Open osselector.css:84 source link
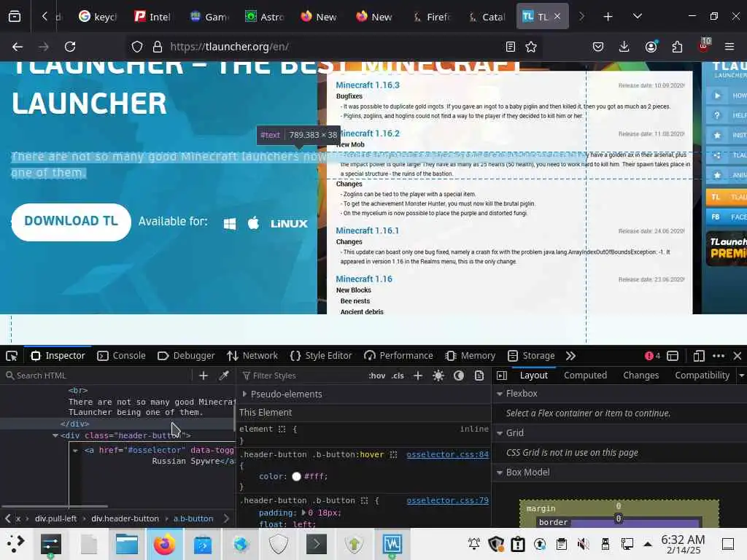 (x=447, y=455)
